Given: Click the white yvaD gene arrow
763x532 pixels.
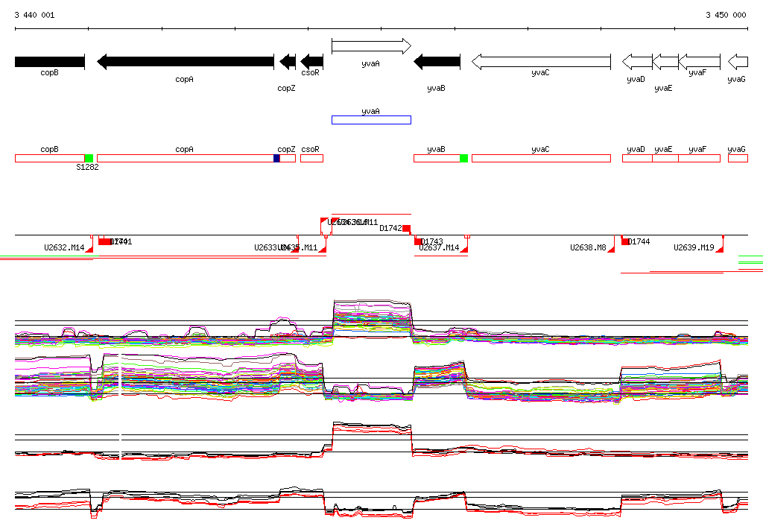Looking at the screenshot, I should point(638,62).
